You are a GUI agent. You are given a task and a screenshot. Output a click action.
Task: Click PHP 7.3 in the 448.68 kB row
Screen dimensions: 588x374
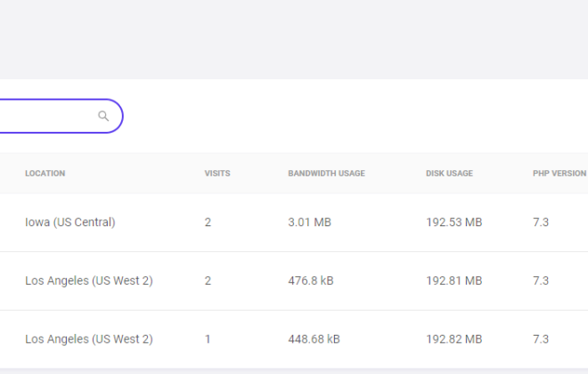[541, 339]
